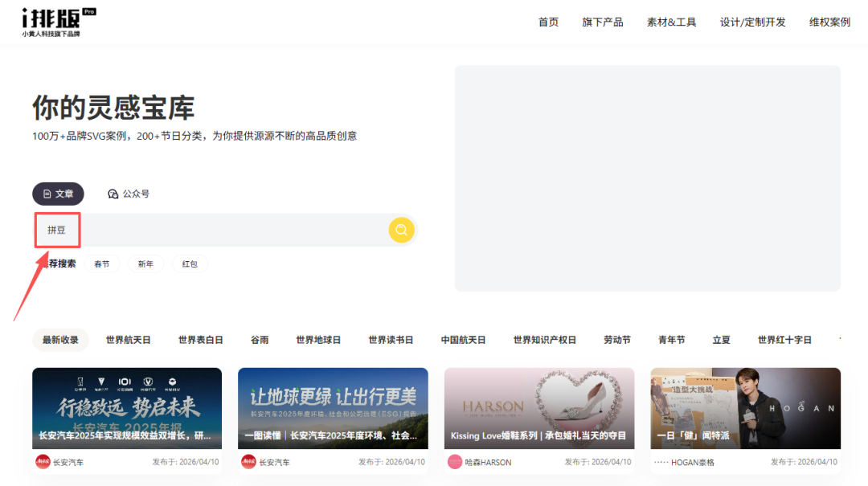
Task: Select the 世界地球日 category
Action: 318,340
